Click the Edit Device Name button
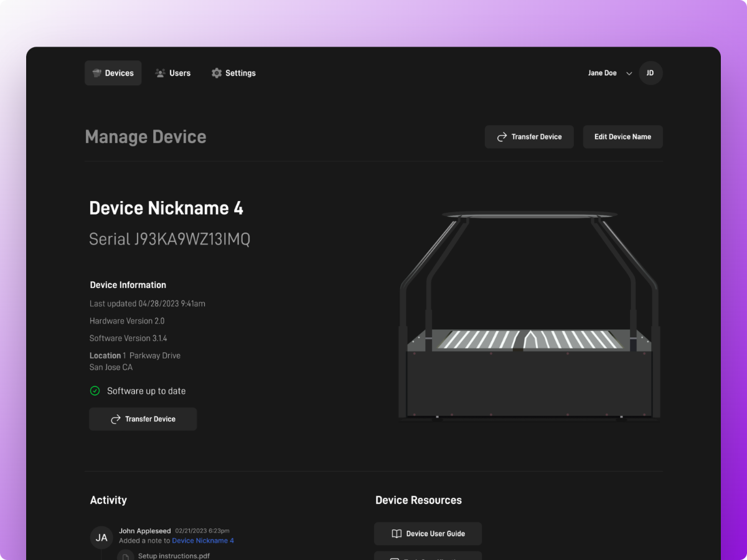Viewport: 747px width, 560px height. coord(622,136)
